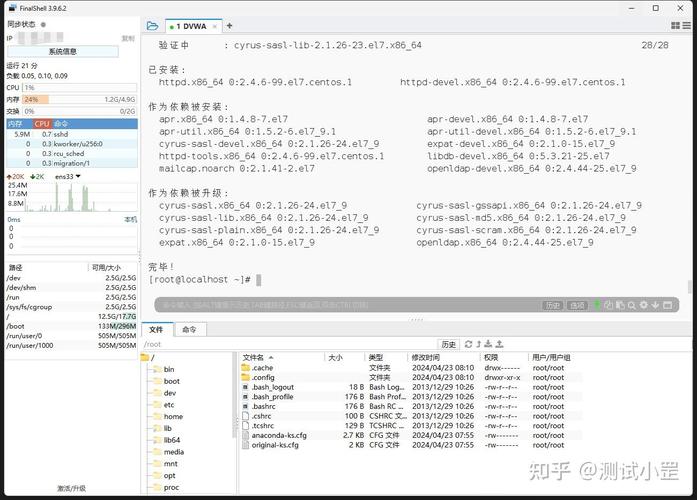Select the lib64 folder in tree
697x500 pixels.
pos(167,440)
